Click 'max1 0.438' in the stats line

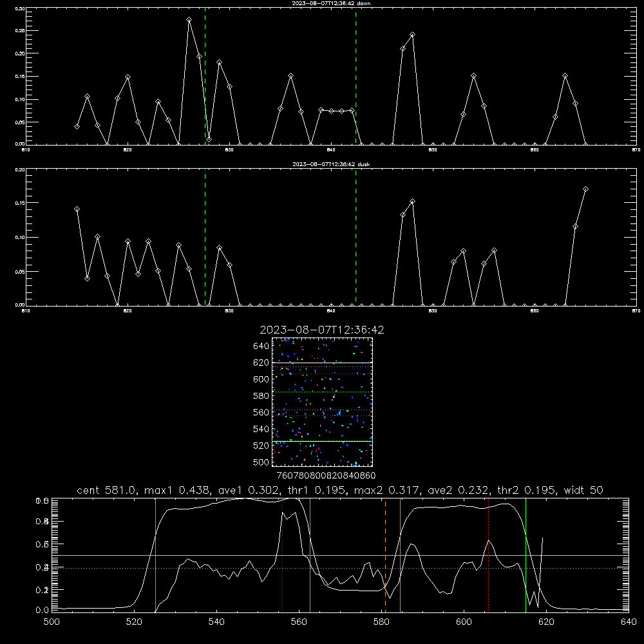tap(176, 490)
